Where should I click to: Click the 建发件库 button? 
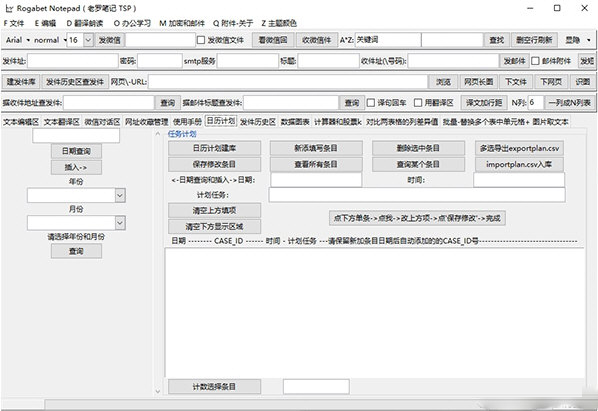21,82
